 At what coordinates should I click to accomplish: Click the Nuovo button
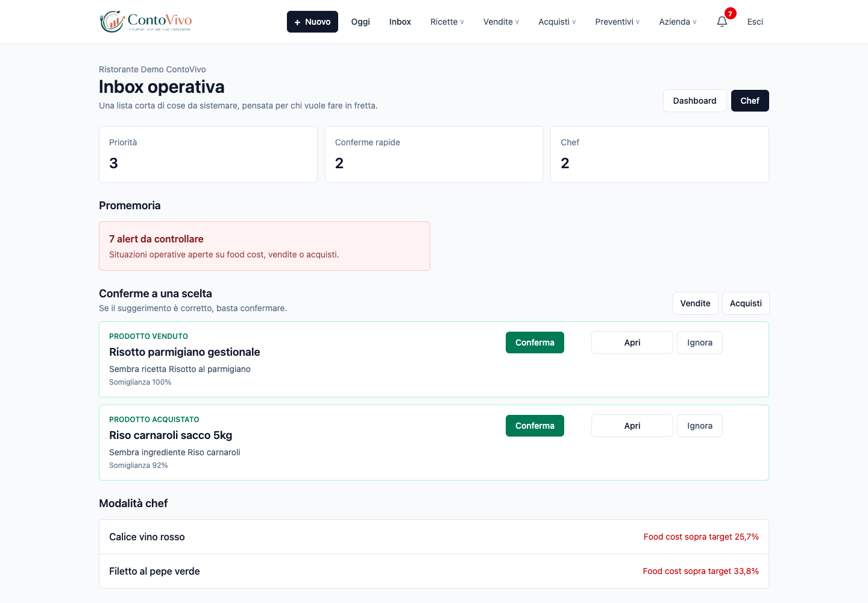[312, 22]
